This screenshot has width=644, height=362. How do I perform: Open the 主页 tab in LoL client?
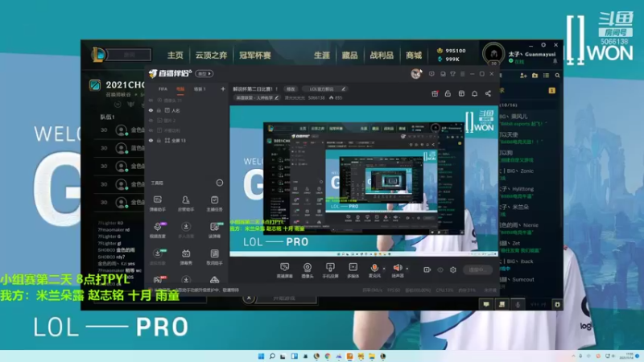[175, 55]
